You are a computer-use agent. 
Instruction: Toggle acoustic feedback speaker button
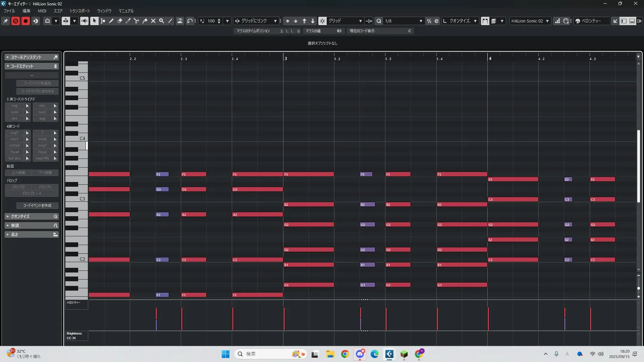(x=84, y=21)
